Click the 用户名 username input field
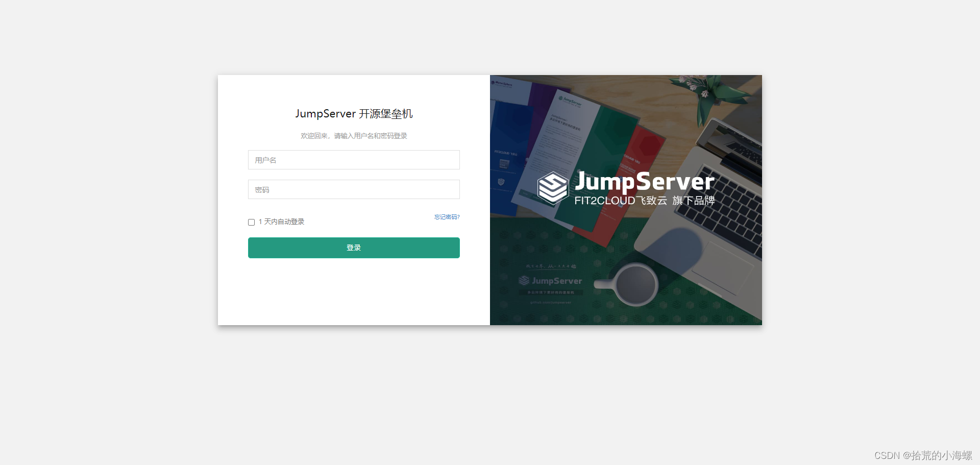The width and height of the screenshot is (980, 465). click(x=354, y=160)
